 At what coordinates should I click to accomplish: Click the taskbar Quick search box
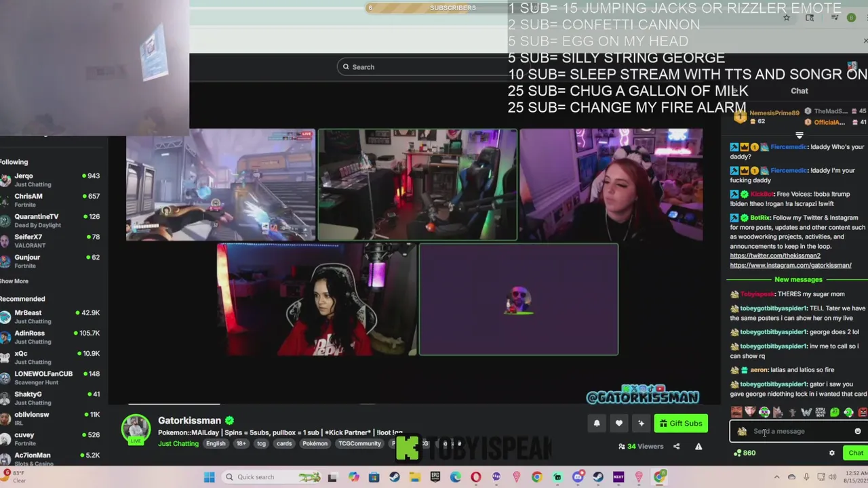point(271,477)
